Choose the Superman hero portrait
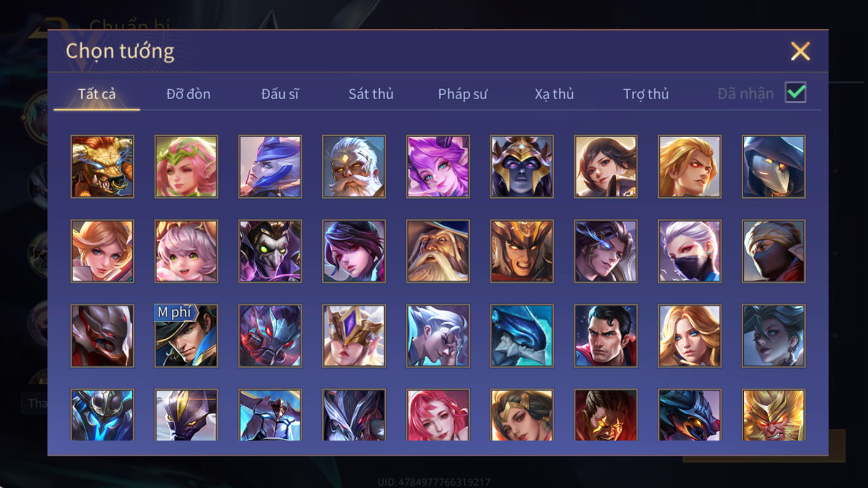This screenshot has width=868, height=488. click(605, 336)
